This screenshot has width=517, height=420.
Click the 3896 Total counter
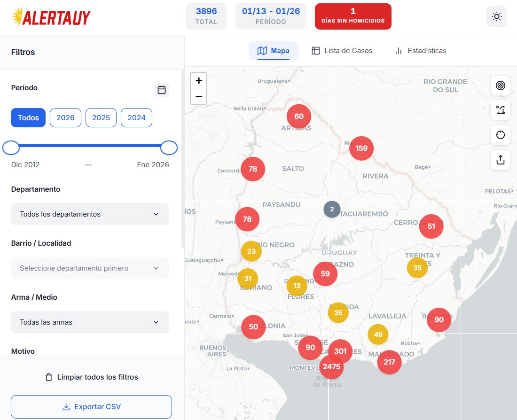206,16
